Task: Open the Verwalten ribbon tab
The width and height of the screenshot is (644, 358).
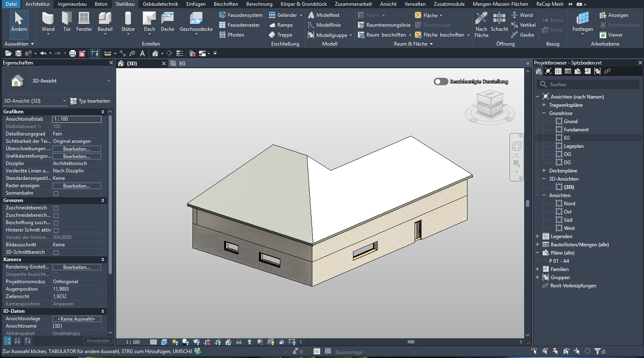Action: point(415,4)
